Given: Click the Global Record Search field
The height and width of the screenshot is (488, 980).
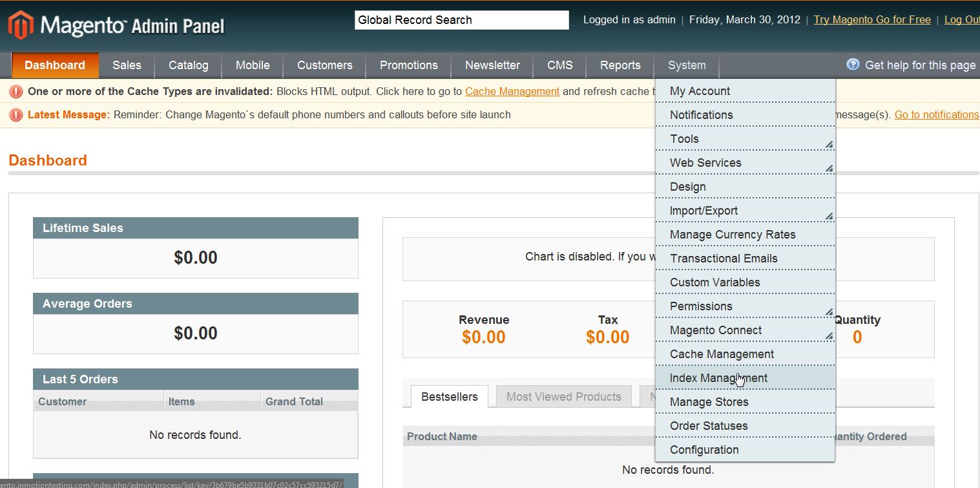Looking at the screenshot, I should 461,20.
